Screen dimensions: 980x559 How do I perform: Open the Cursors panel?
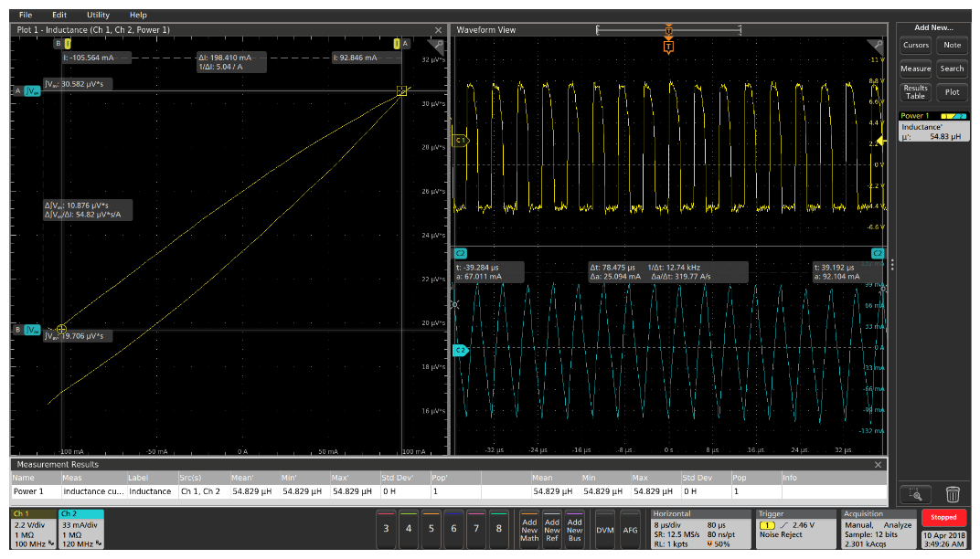915,44
